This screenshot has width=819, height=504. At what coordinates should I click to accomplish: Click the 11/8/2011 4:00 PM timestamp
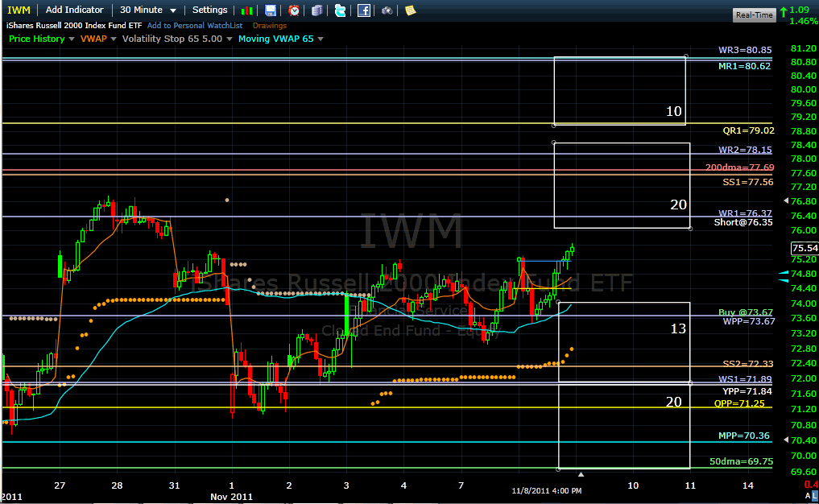546,491
